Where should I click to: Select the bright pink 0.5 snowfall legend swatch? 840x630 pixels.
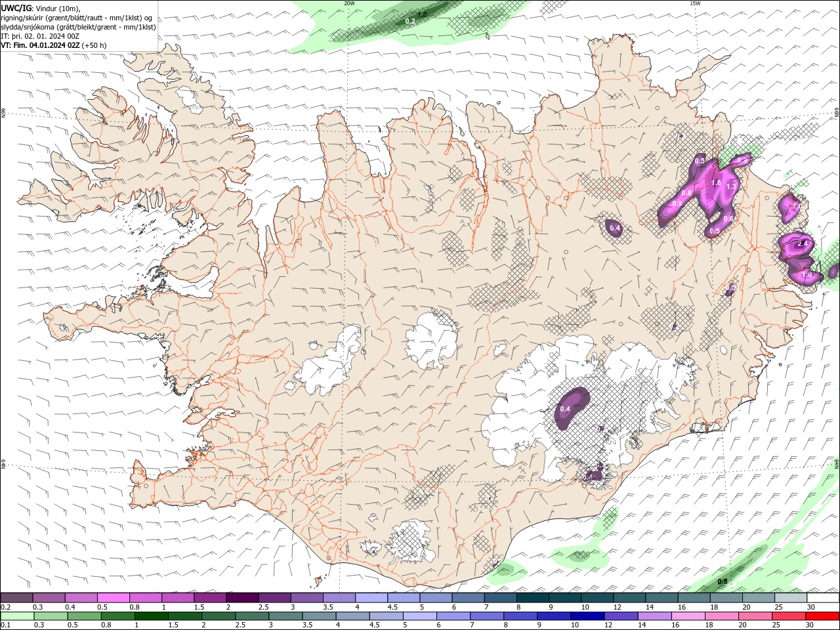(x=114, y=598)
